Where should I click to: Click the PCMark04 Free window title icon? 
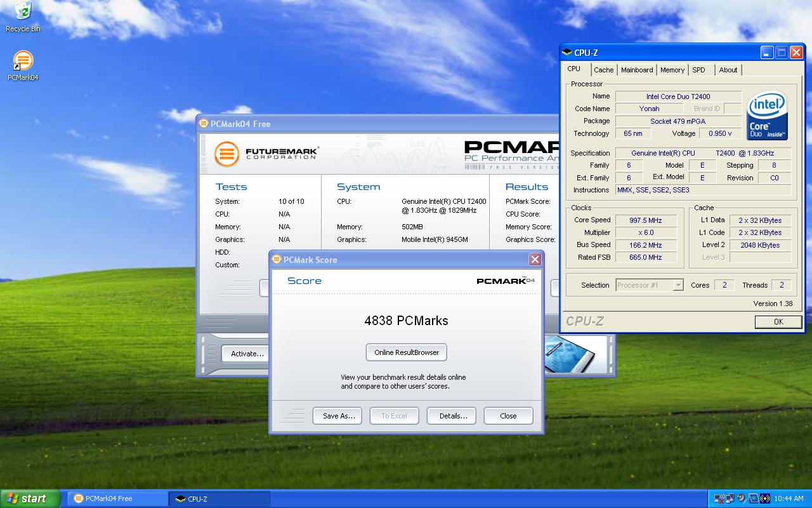click(204, 124)
